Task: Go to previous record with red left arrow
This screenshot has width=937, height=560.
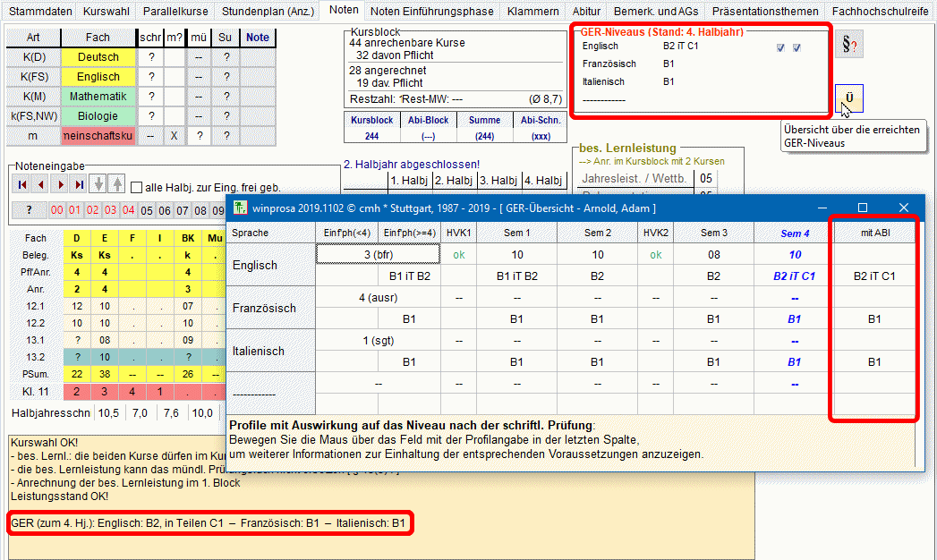Action: pos(41,185)
